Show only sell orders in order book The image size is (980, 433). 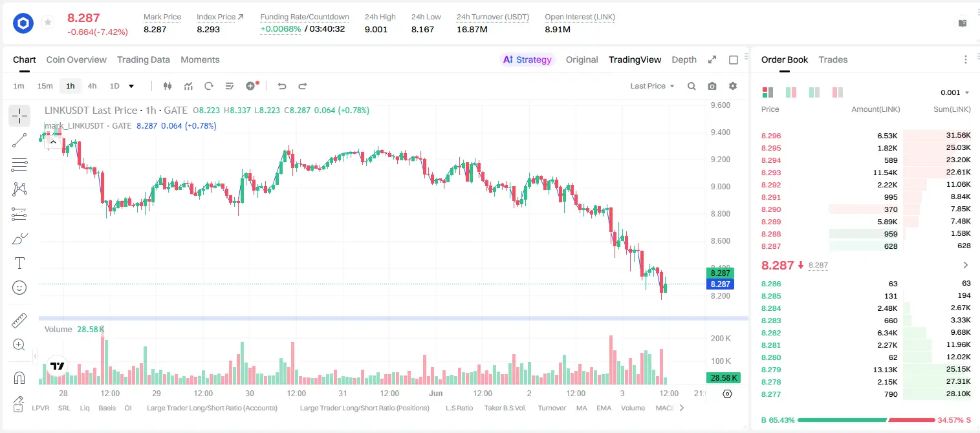[x=838, y=92]
